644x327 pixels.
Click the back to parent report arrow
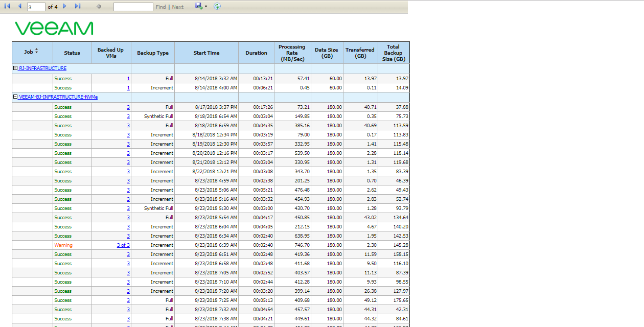(99, 6)
